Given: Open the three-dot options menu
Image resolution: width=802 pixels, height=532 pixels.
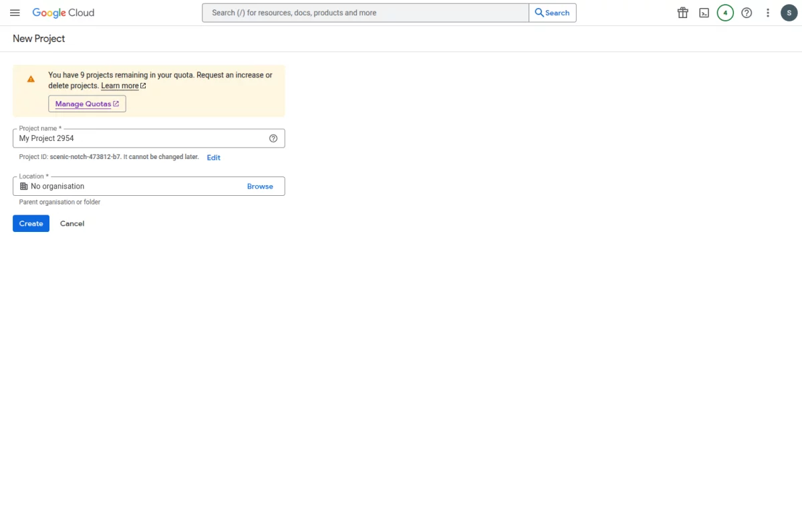Looking at the screenshot, I should pos(768,12).
